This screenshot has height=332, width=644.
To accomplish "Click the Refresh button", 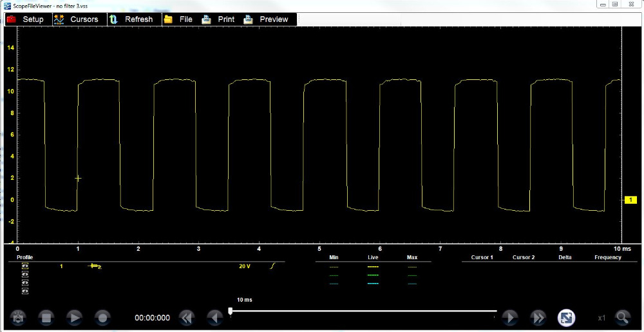I will pos(131,19).
